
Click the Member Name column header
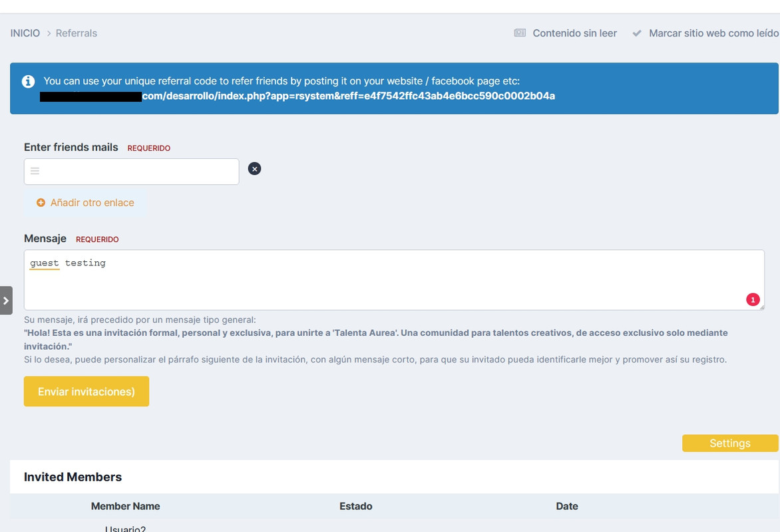click(x=125, y=506)
